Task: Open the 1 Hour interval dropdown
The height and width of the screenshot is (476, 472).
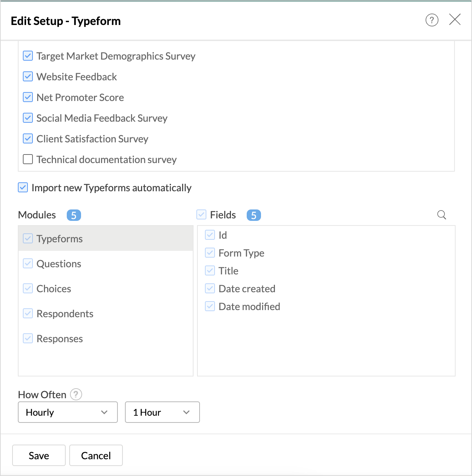Action: [x=162, y=412]
